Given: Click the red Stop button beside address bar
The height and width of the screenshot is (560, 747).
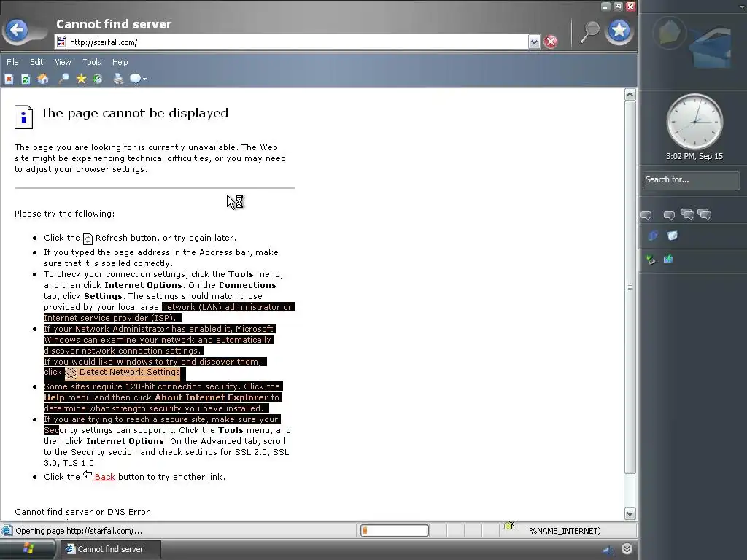Looking at the screenshot, I should pos(551,42).
